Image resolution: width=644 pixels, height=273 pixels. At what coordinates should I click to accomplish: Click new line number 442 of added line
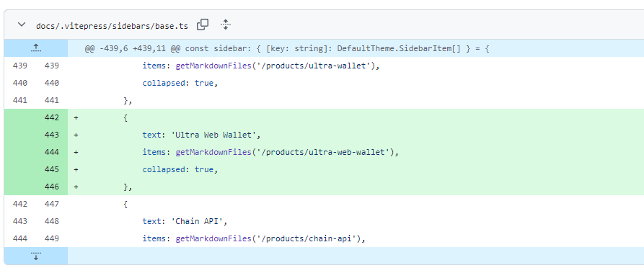tap(52, 118)
